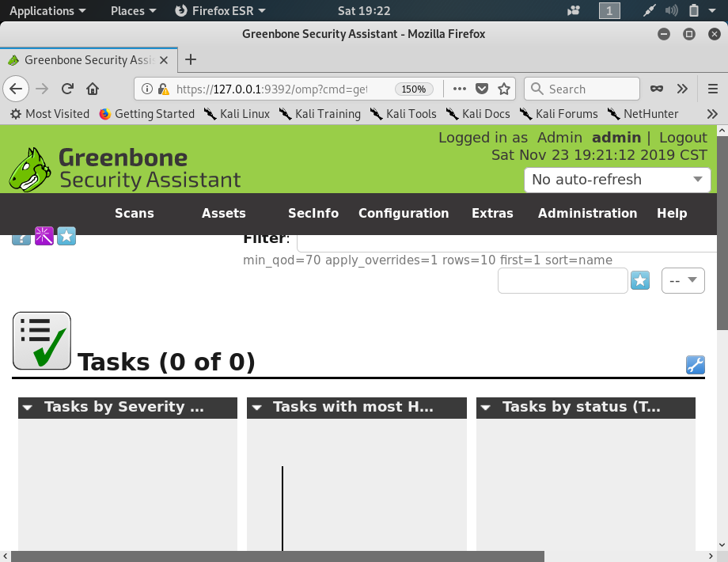Show more bookmarks overflow chevron
This screenshot has width=728, height=562.
[712, 114]
